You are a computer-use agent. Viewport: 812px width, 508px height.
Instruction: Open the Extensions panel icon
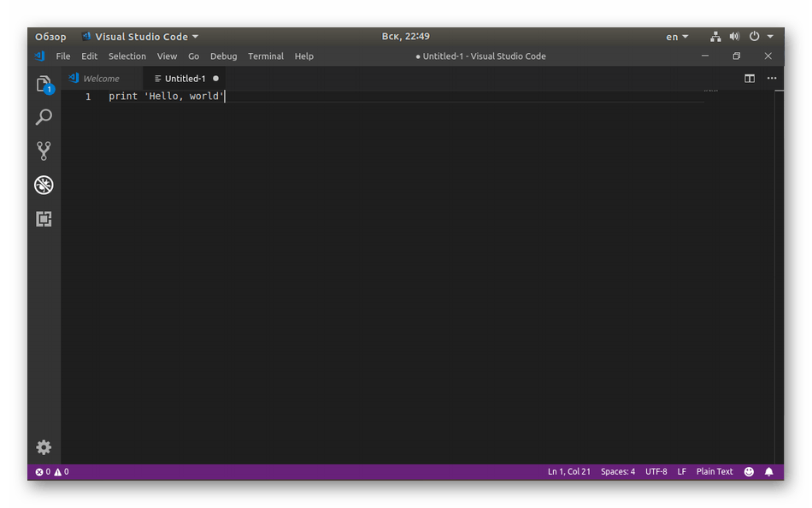click(x=44, y=219)
